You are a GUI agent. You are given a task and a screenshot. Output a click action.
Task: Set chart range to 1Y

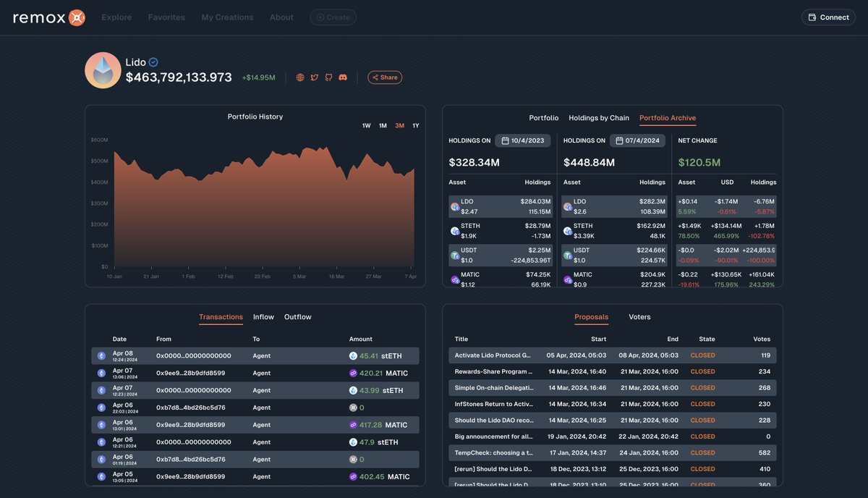point(416,126)
